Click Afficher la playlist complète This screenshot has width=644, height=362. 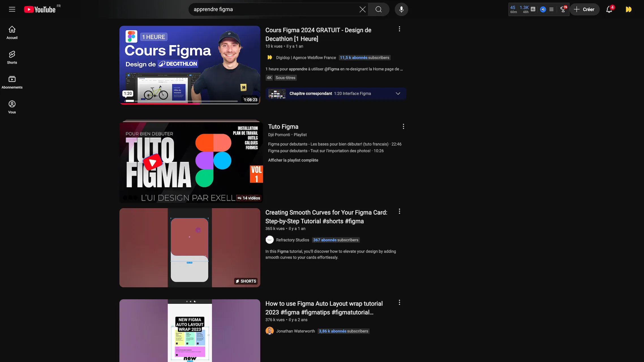293,160
